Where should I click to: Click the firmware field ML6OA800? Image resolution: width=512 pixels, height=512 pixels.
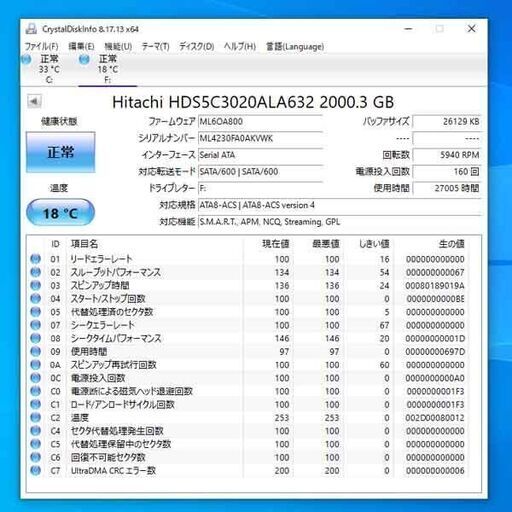click(x=260, y=122)
